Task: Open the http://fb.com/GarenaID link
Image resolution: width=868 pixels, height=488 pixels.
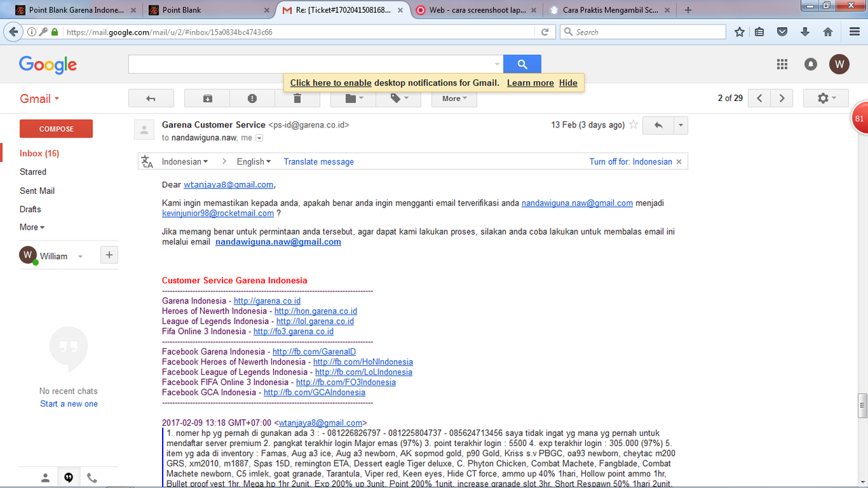Action: click(x=314, y=352)
